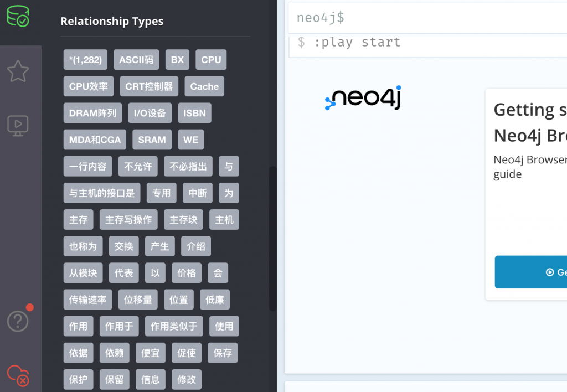The image size is (567, 392).
Task: Open the Favorites star icon
Action: click(x=18, y=71)
